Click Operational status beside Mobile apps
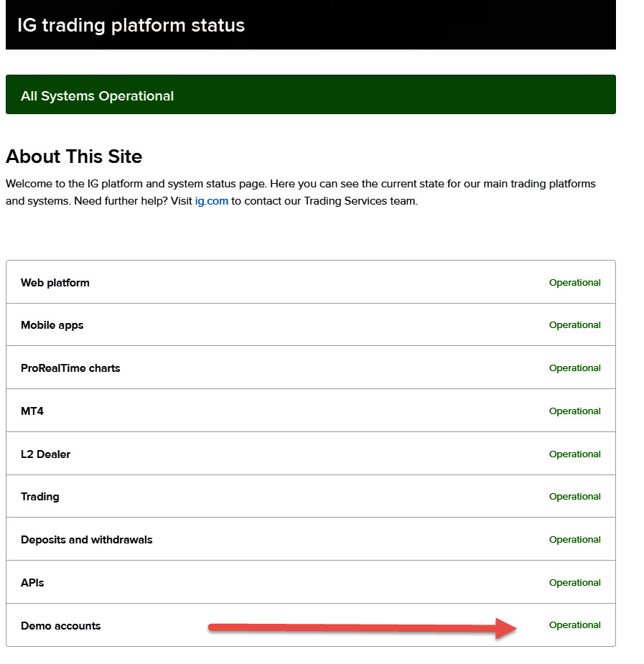This screenshot has height=664, width=644. coord(574,325)
